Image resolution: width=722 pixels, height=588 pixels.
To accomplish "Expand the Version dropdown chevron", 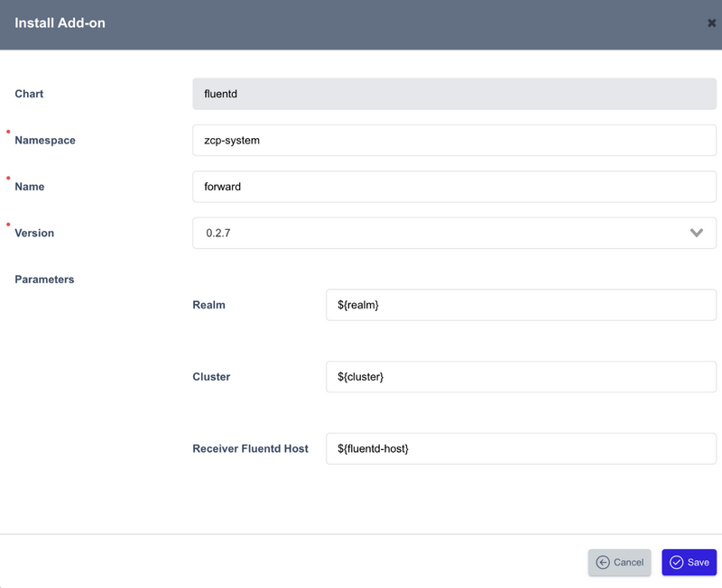I will (696, 233).
